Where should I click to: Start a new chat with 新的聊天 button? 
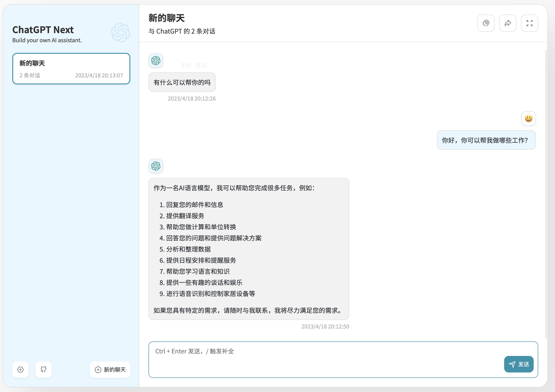tap(110, 370)
